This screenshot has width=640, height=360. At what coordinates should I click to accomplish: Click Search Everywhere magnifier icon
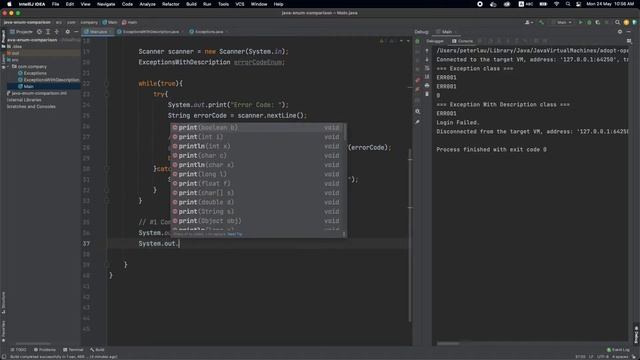click(x=617, y=22)
